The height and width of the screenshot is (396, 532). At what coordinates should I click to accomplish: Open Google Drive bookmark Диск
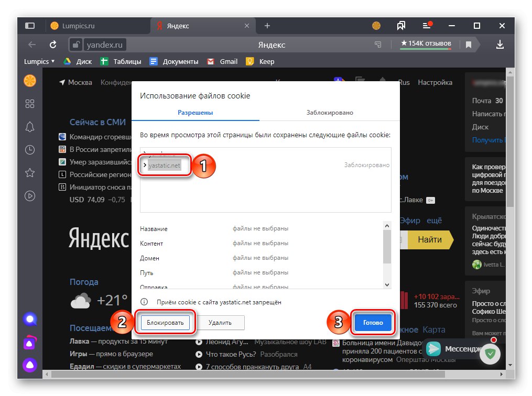[78, 61]
